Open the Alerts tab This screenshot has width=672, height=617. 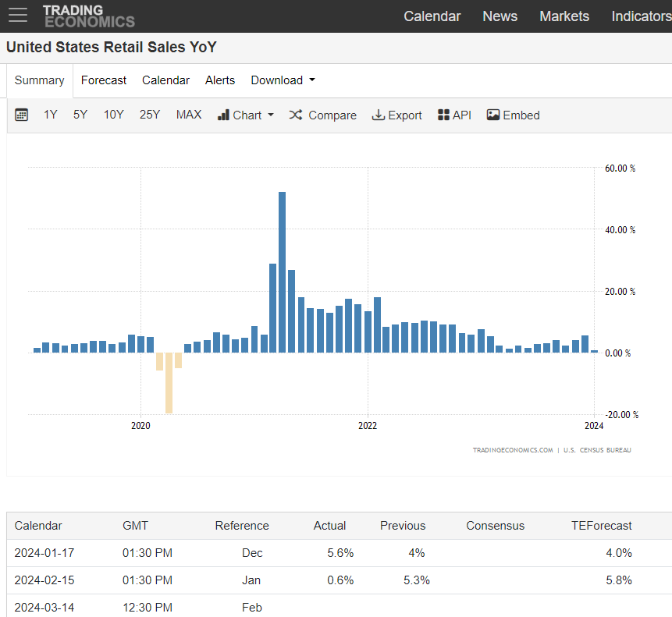pyautogui.click(x=220, y=80)
